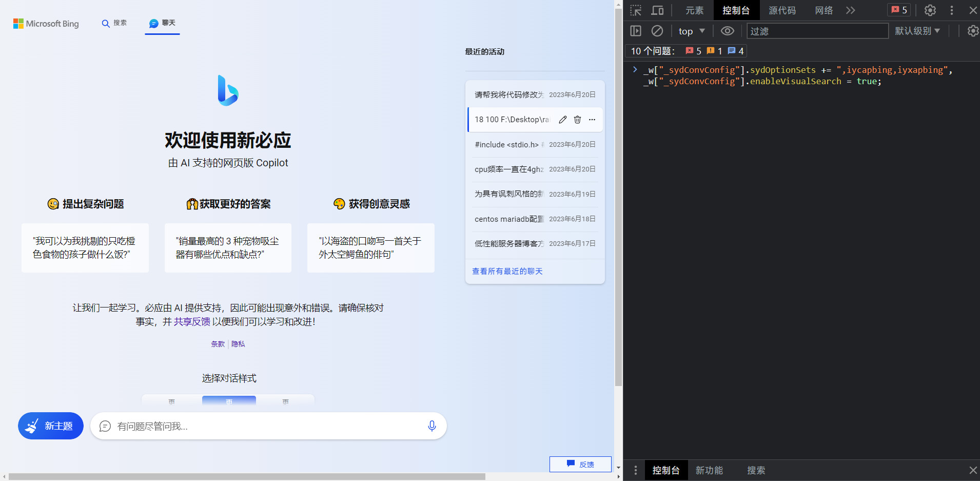Image resolution: width=980 pixels, height=481 pixels.
Task: Open the 默认级别 log level dropdown
Action: coord(917,31)
